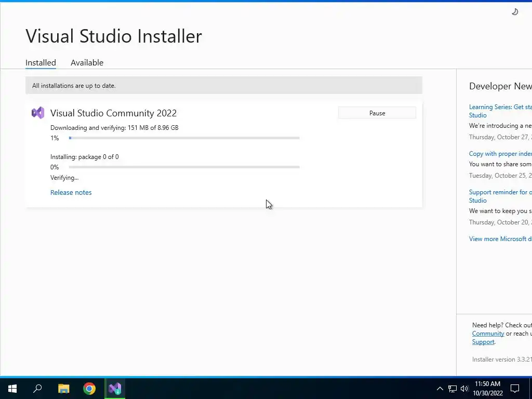
Task: Click the Visual Studio Installer heading
Action: [114, 36]
